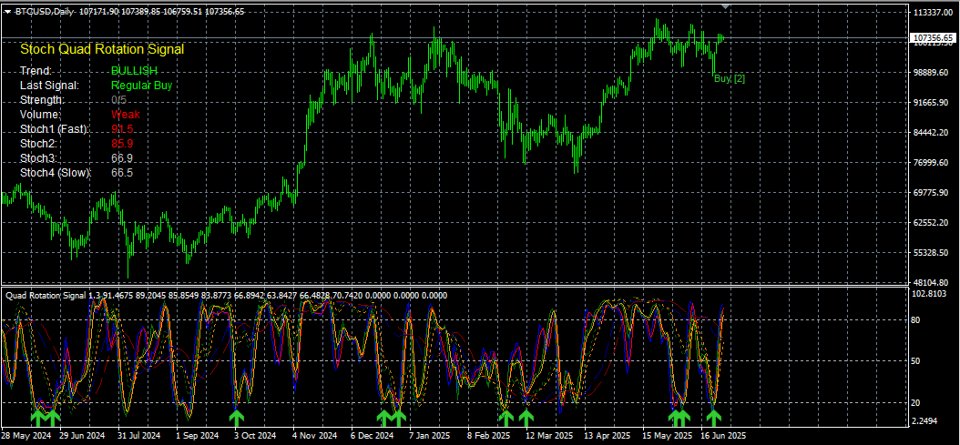Click the 76999.60 price axis level

coord(931,163)
